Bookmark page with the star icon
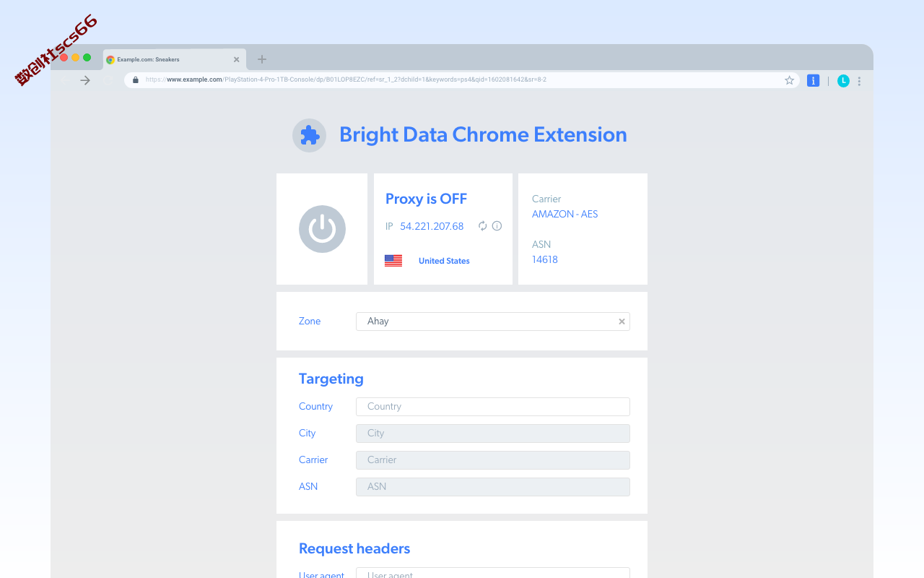The height and width of the screenshot is (578, 924). [x=789, y=80]
